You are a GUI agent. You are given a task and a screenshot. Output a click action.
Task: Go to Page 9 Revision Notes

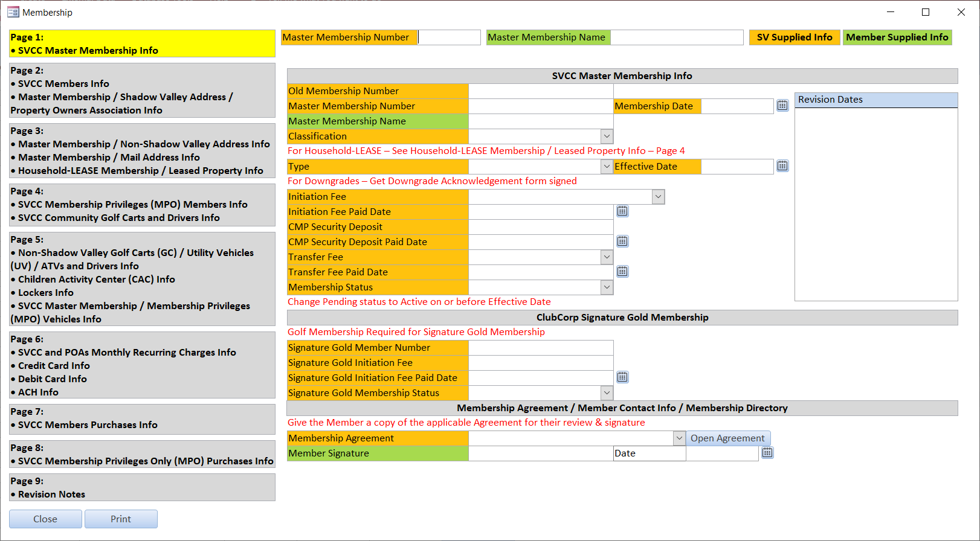142,487
